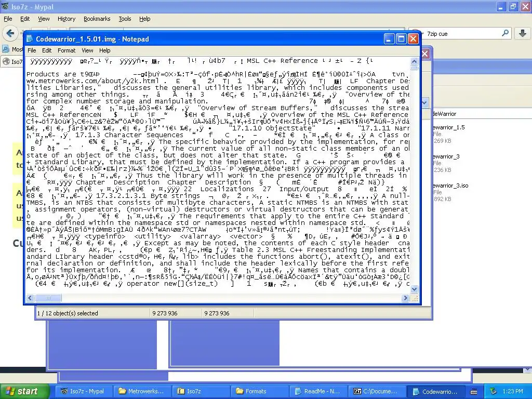532x399 pixels.
Task: Close the Codewarrior_1.5.01.img Notepad window
Action: pyautogui.click(x=413, y=39)
